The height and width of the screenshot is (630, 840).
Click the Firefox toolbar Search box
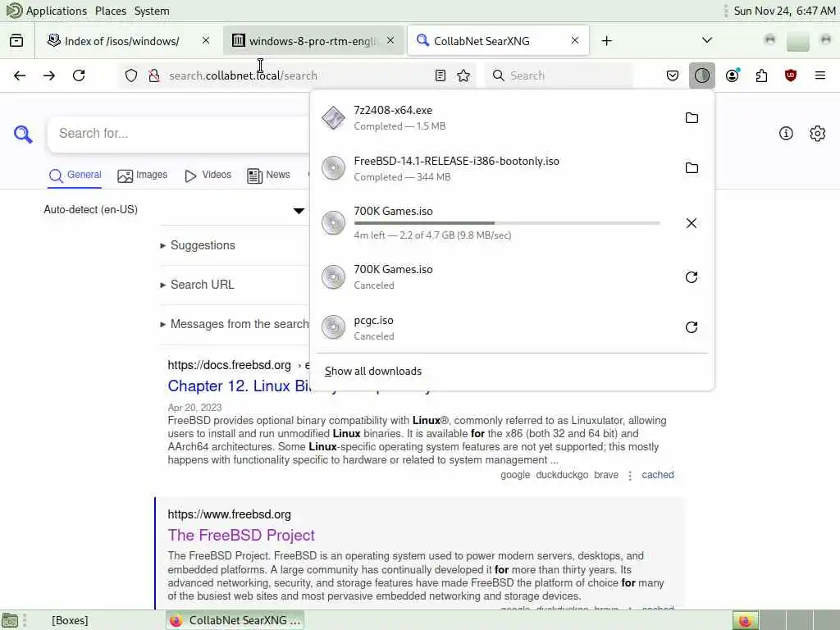[559, 75]
